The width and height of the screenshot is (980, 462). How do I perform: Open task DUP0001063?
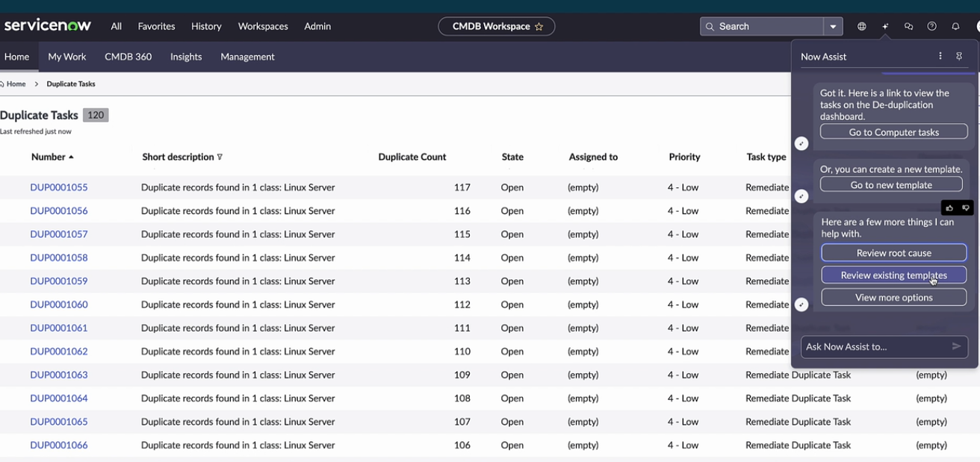pos(59,375)
